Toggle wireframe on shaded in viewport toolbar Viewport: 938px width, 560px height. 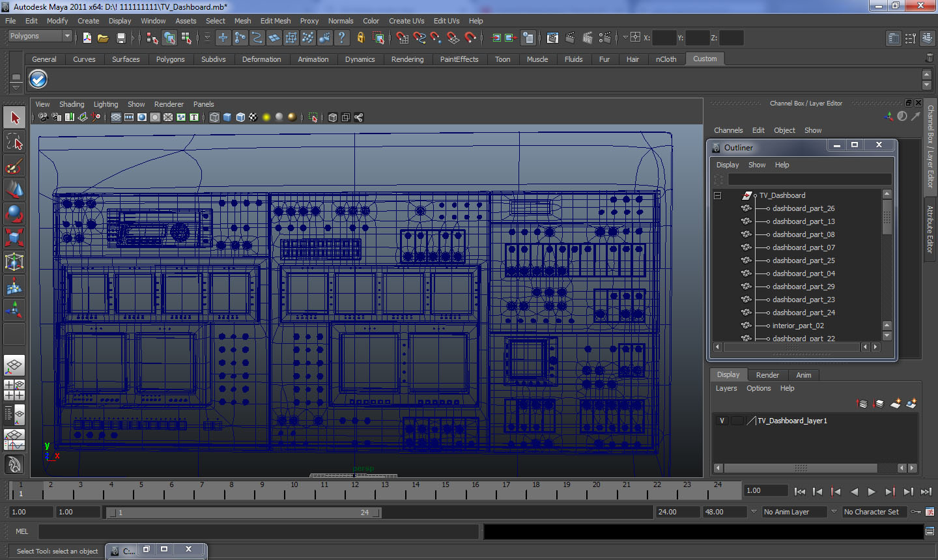tap(240, 117)
